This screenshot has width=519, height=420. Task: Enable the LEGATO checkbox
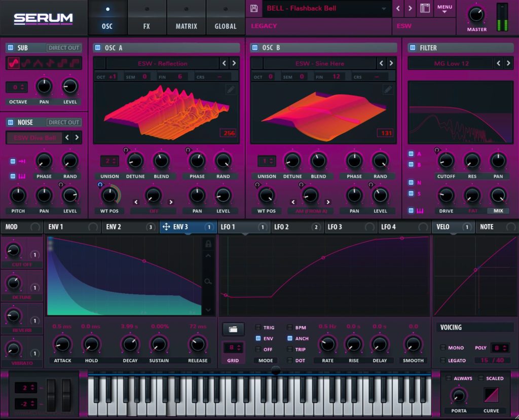click(x=443, y=360)
